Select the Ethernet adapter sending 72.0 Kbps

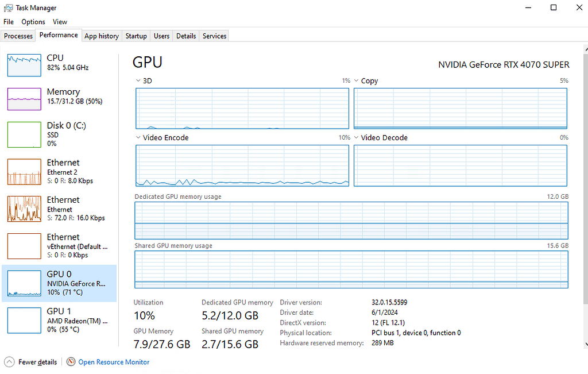click(x=57, y=209)
